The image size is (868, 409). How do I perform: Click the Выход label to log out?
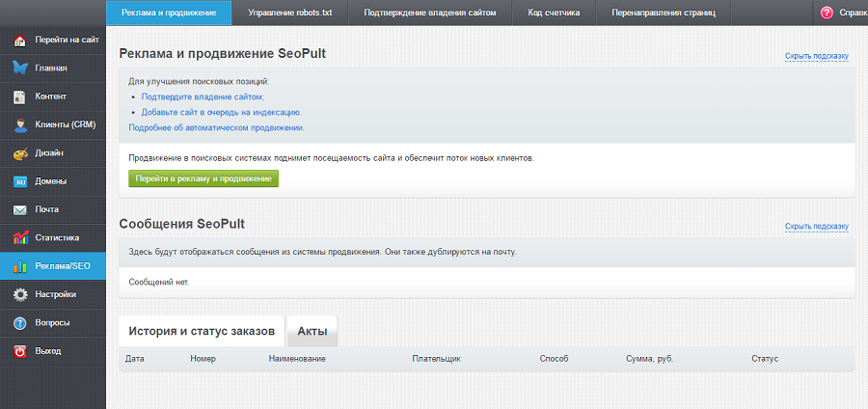(47, 351)
